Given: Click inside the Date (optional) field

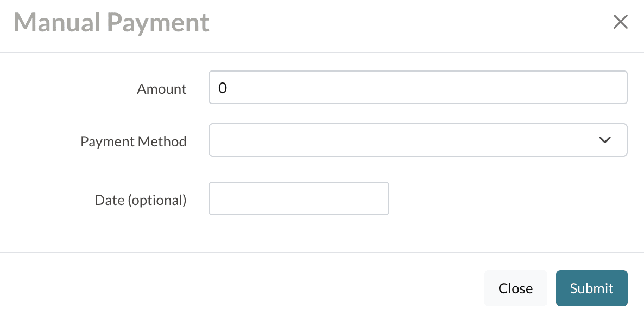Looking at the screenshot, I should (x=299, y=198).
